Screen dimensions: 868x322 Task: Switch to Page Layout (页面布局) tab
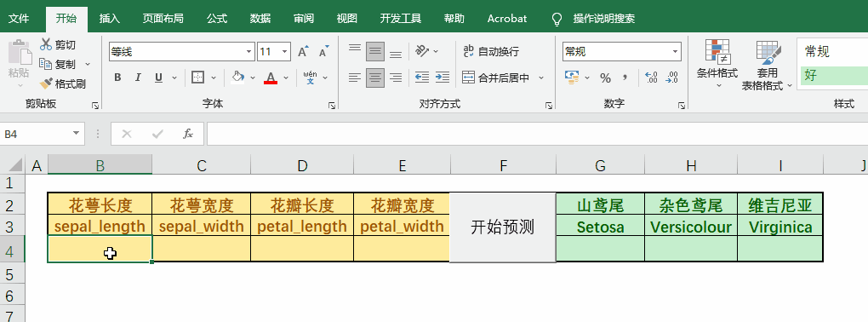(x=163, y=18)
